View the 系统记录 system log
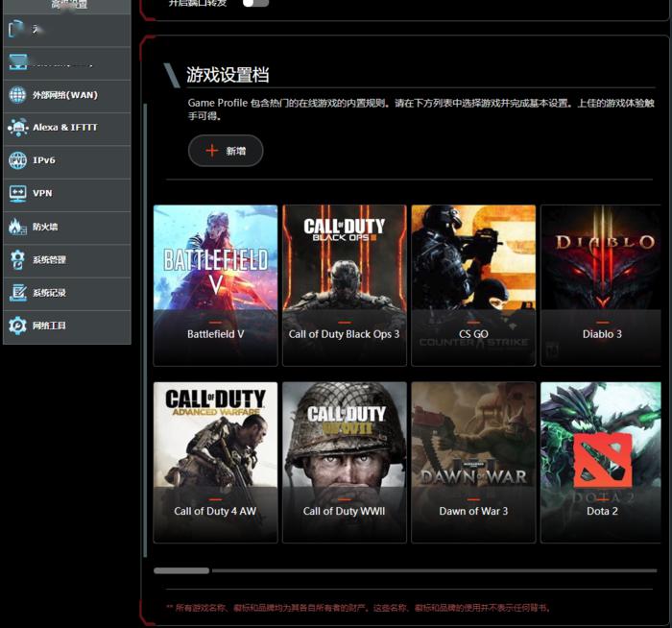 click(x=66, y=293)
